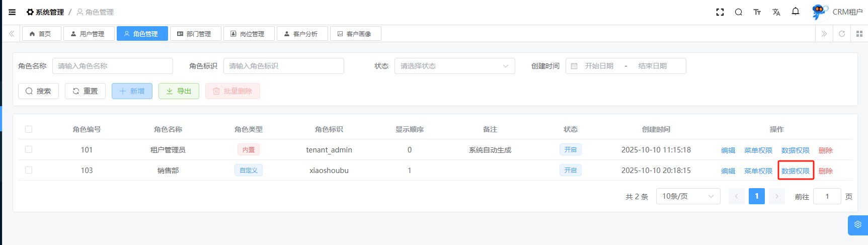Open the notification bell
This screenshot has width=868, height=245.
click(795, 12)
